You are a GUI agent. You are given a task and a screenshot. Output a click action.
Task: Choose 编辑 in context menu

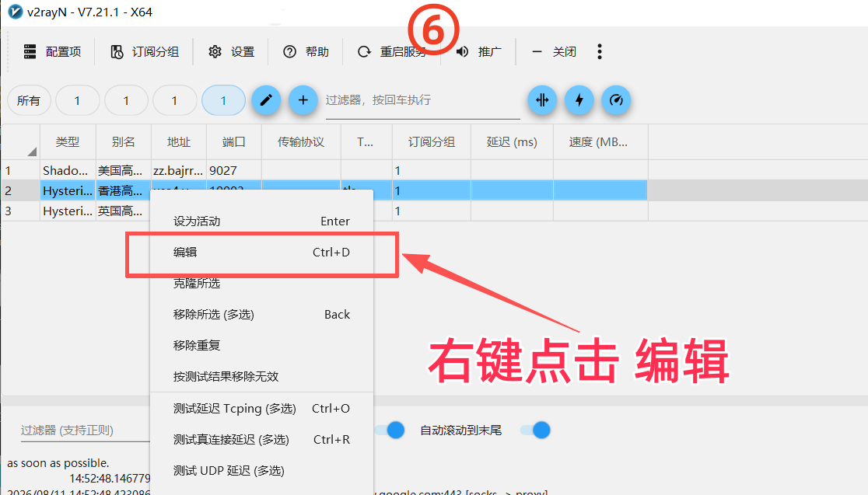(x=262, y=253)
